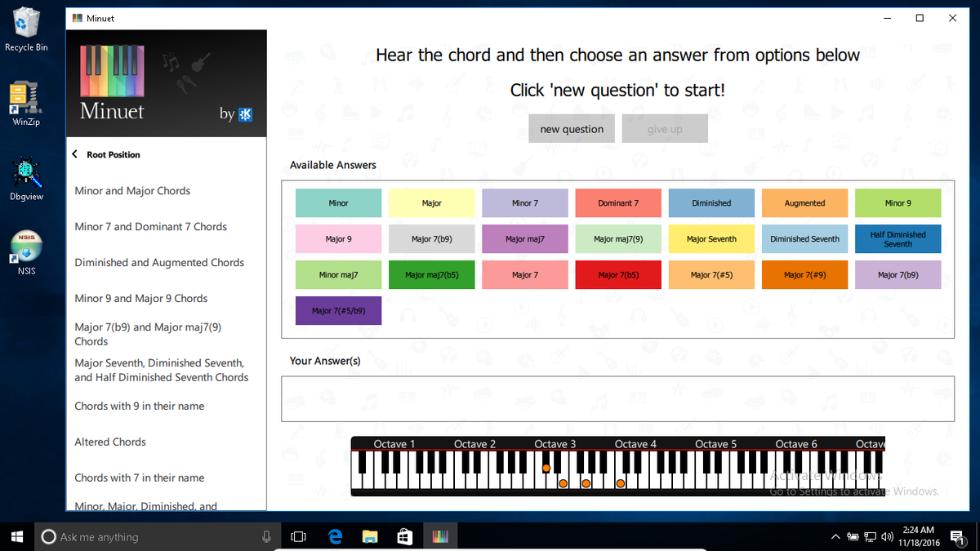Go back using the Root Position arrow
The width and height of the screenshot is (980, 551).
75,154
